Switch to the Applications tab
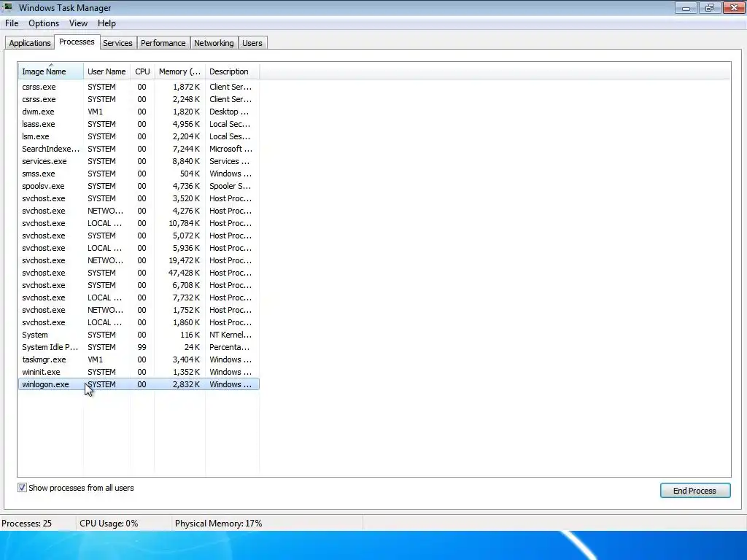The height and width of the screenshot is (560, 747). pos(29,43)
